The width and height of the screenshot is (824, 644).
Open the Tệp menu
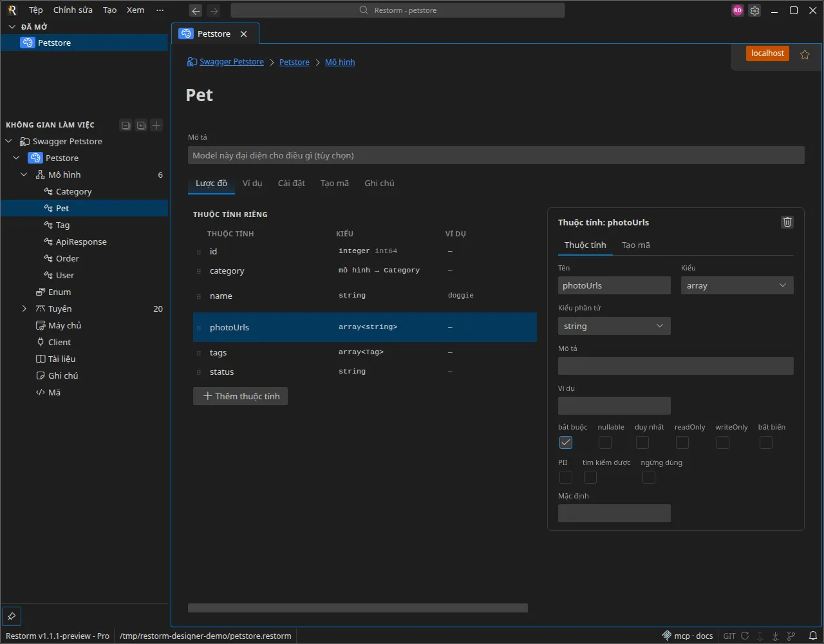coord(36,10)
